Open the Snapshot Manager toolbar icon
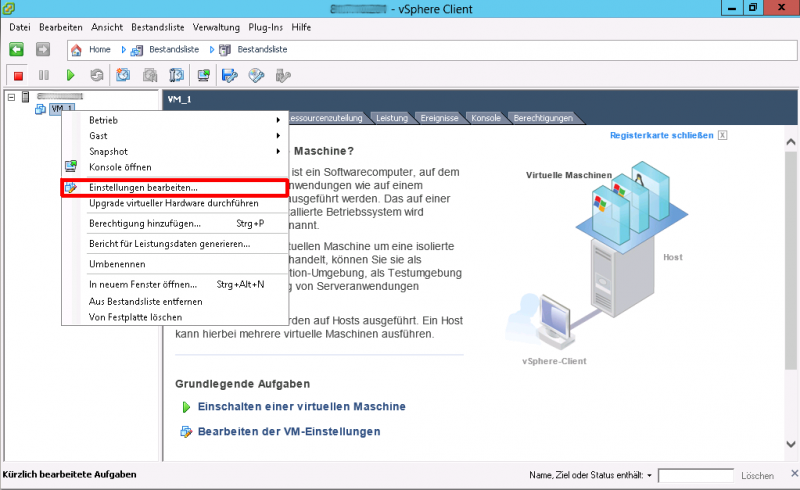This screenshot has width=800, height=490. point(177,76)
